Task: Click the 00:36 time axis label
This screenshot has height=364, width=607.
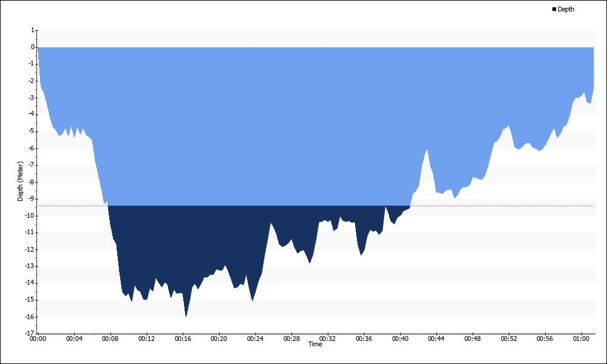Action: [x=364, y=339]
